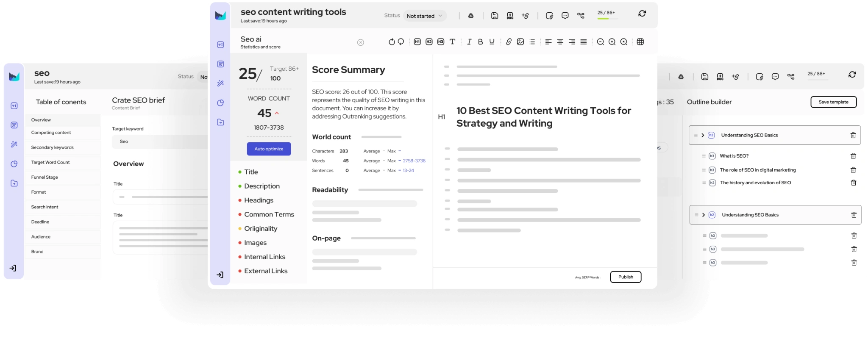Select 'Funnel Stage' in Table of contents
868x341 pixels.
63,177
